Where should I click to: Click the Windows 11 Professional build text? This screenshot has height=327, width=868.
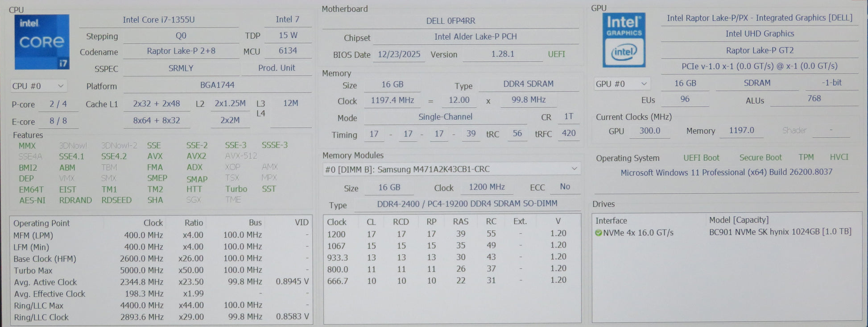point(726,172)
